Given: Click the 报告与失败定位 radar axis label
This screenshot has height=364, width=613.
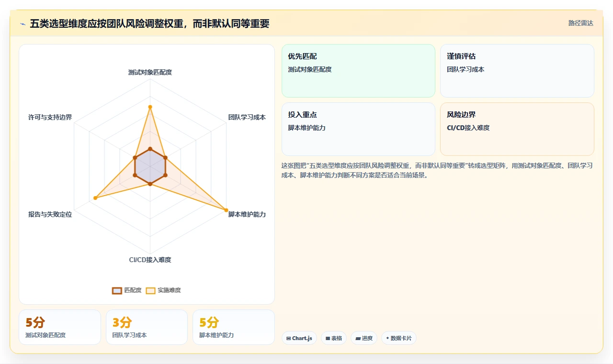Looking at the screenshot, I should [50, 214].
